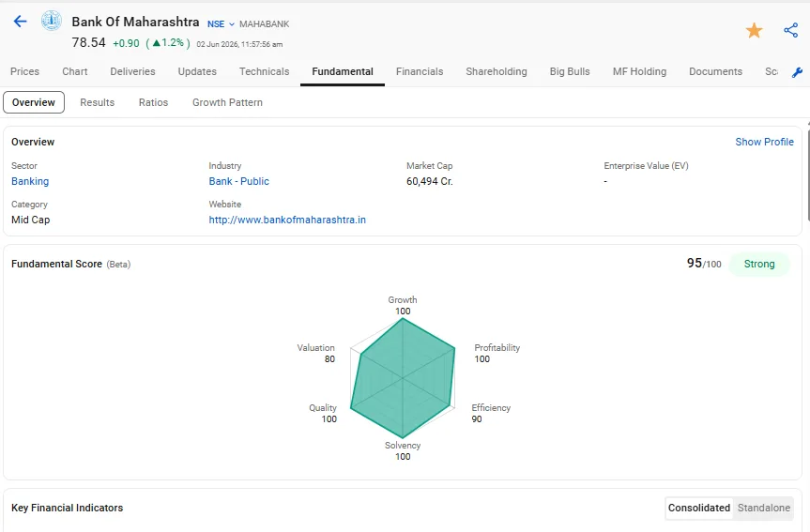Click the Quality 100 chart label

(x=323, y=413)
